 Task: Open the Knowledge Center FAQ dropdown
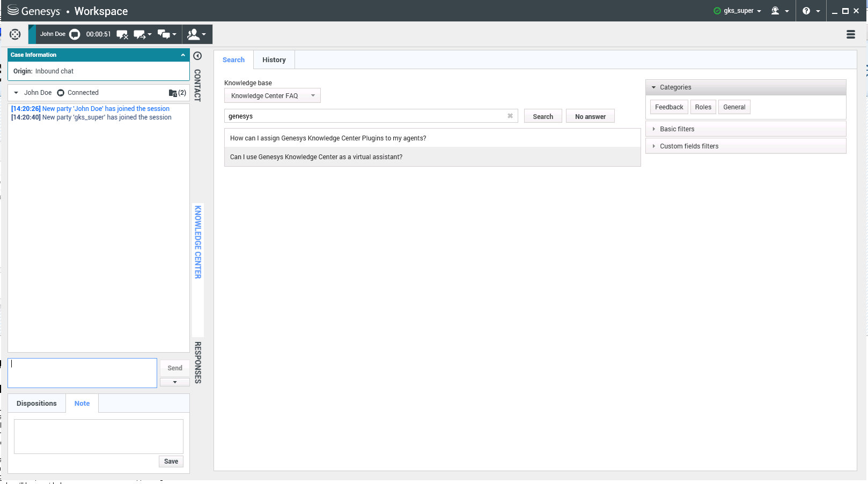click(x=273, y=95)
